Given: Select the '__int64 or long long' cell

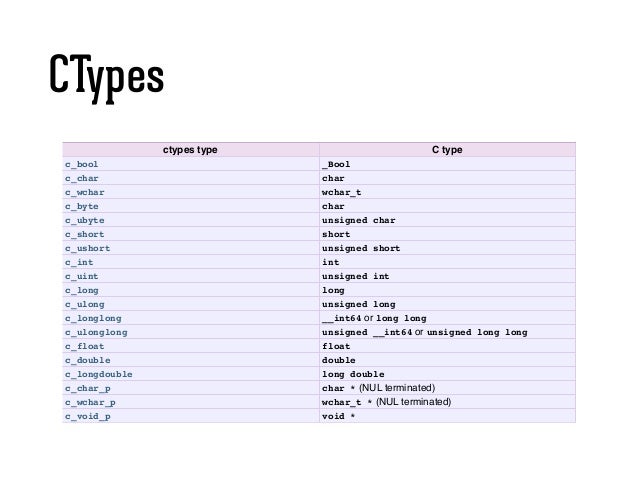Looking at the screenshot, I should pyautogui.click(x=447, y=318).
